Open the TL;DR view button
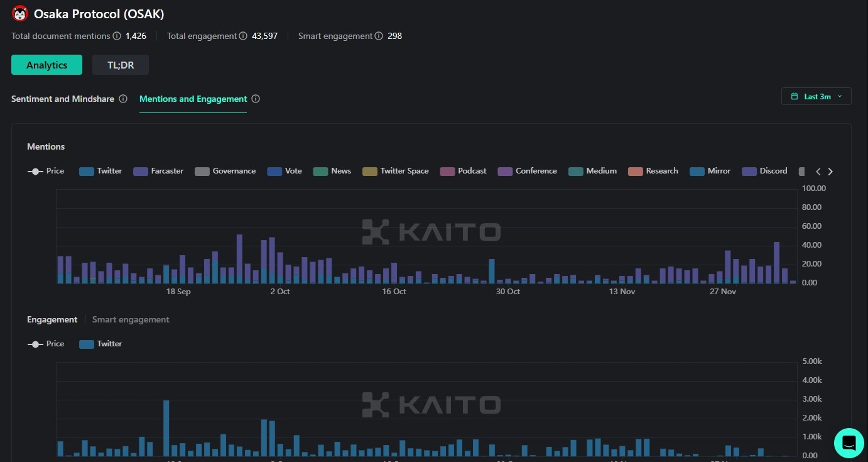The height and width of the screenshot is (462, 868). [x=121, y=65]
